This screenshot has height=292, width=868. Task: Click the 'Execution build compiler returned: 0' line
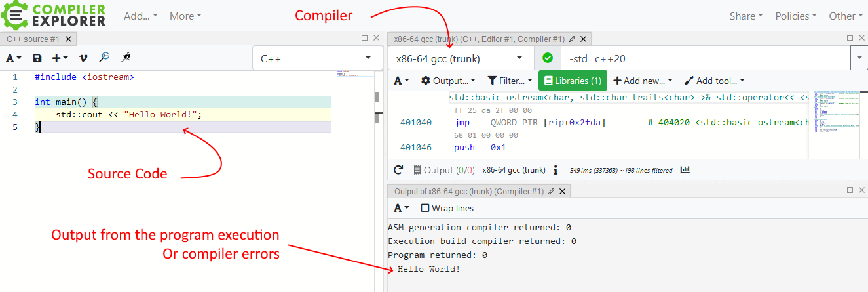[482, 241]
